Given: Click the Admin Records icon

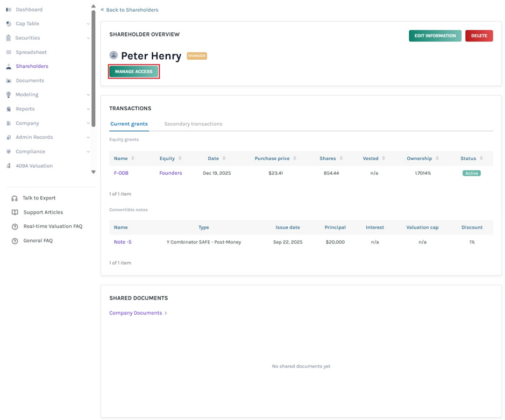Looking at the screenshot, I should pos(9,137).
